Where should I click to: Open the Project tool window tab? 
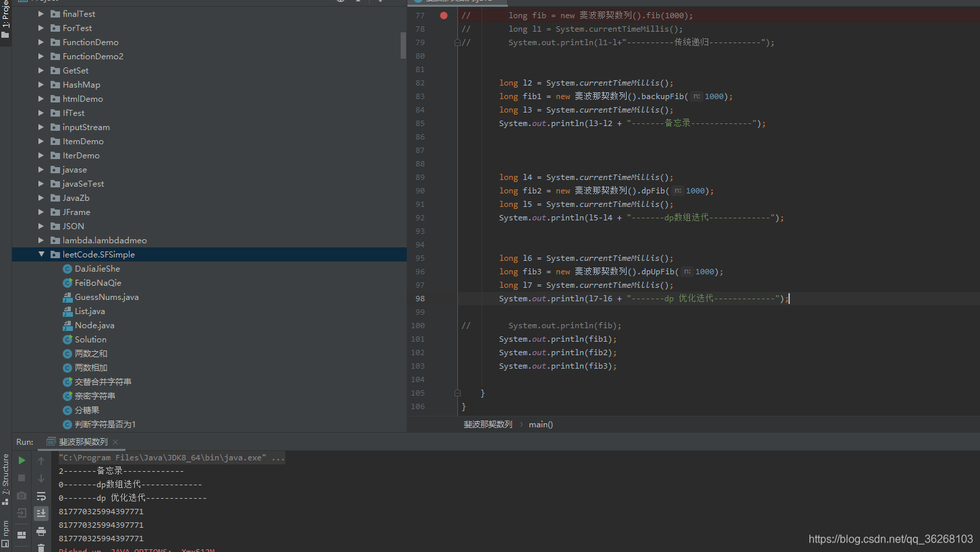tap(5, 20)
